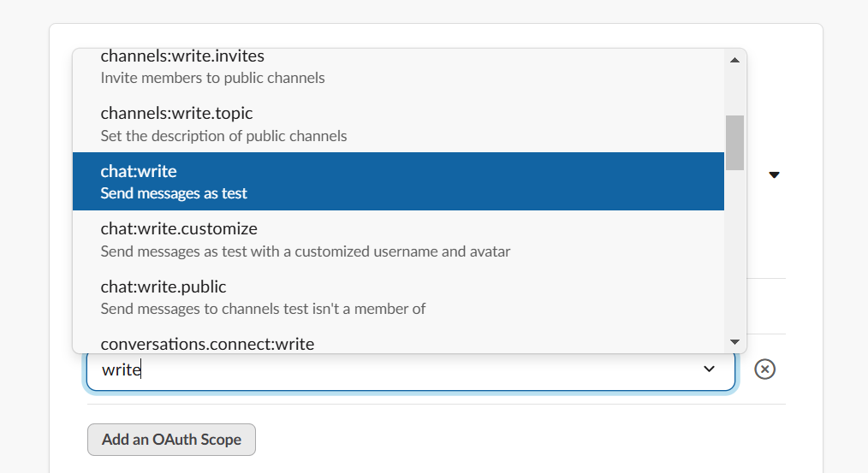Click "Invite members to public channels" description
The height and width of the screenshot is (473, 868).
pyautogui.click(x=212, y=78)
